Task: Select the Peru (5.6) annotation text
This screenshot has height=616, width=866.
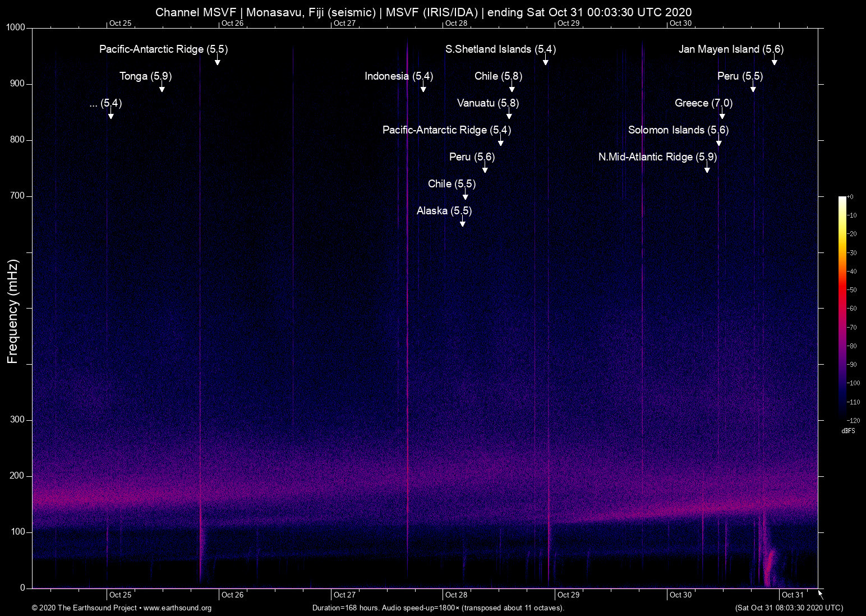Action: 472,157
